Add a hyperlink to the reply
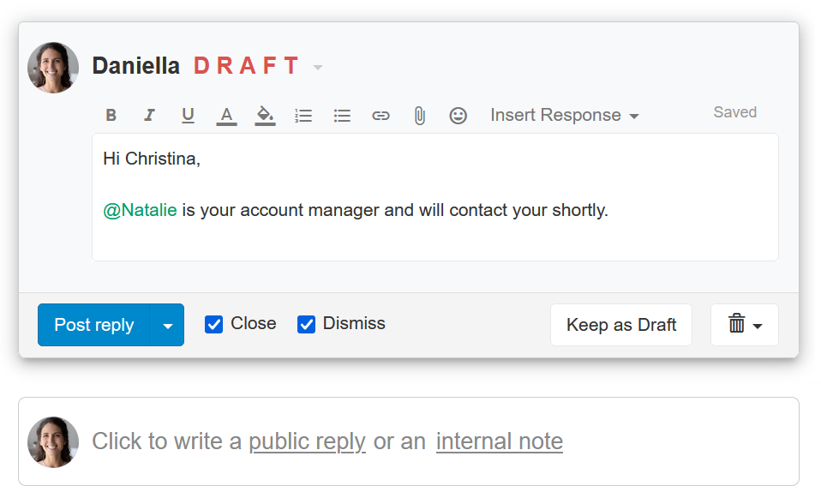Screen dimensions: 821x504 tap(381, 115)
